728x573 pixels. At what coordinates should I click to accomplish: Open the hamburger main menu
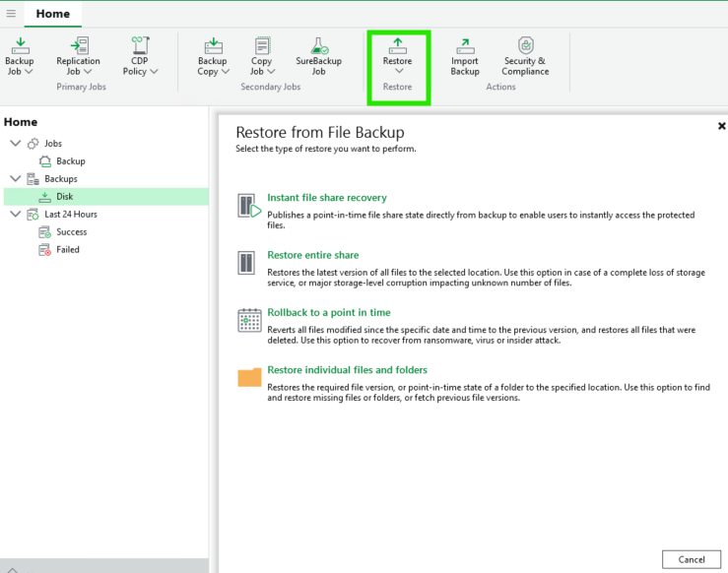[x=12, y=14]
